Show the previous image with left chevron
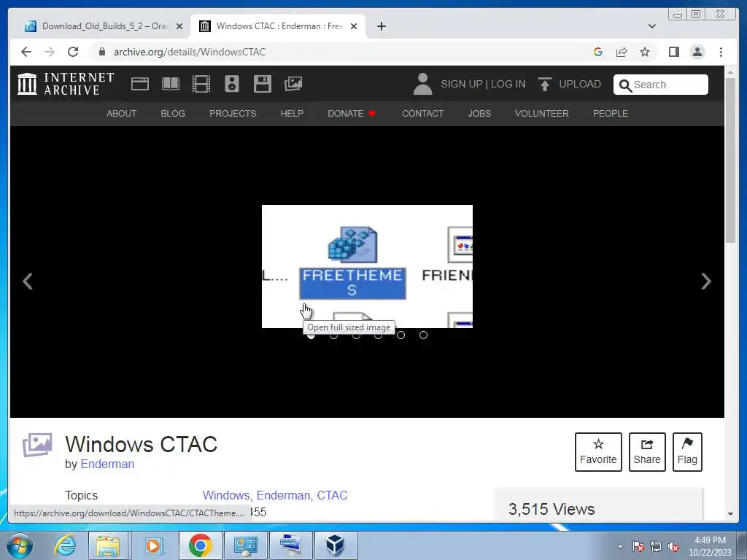This screenshot has width=747, height=560. coord(28,281)
